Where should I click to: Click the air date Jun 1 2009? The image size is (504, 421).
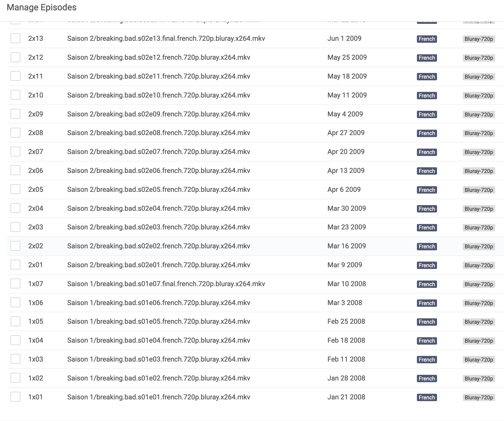click(344, 38)
